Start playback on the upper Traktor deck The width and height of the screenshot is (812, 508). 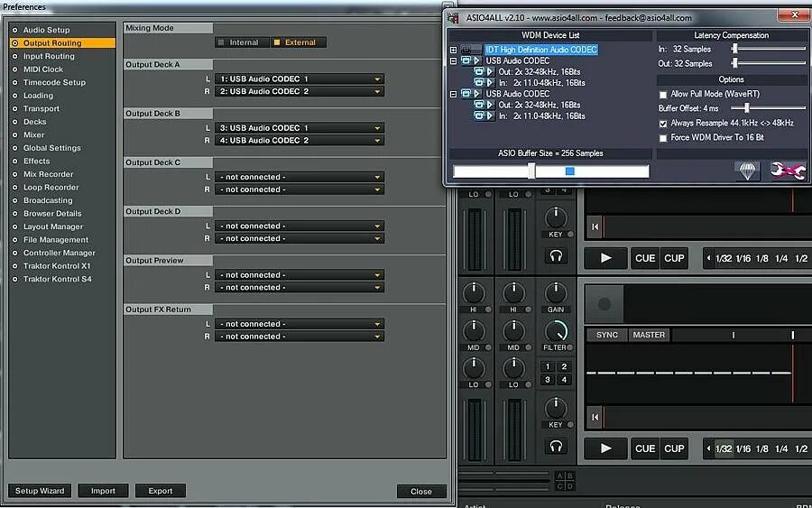[x=606, y=258]
